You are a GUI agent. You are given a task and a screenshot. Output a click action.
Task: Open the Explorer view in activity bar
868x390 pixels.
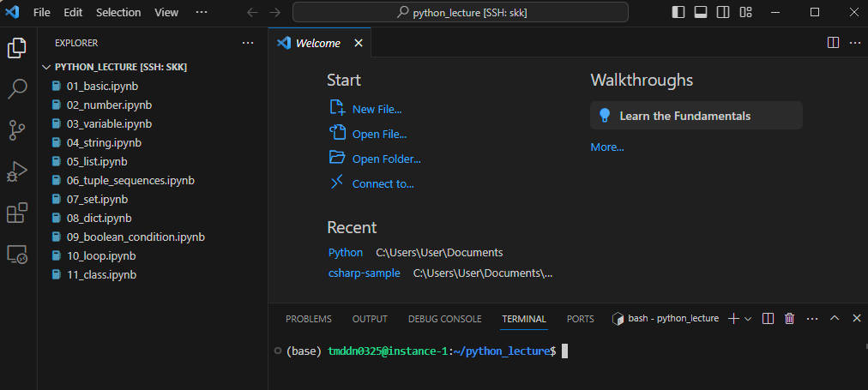(16, 48)
